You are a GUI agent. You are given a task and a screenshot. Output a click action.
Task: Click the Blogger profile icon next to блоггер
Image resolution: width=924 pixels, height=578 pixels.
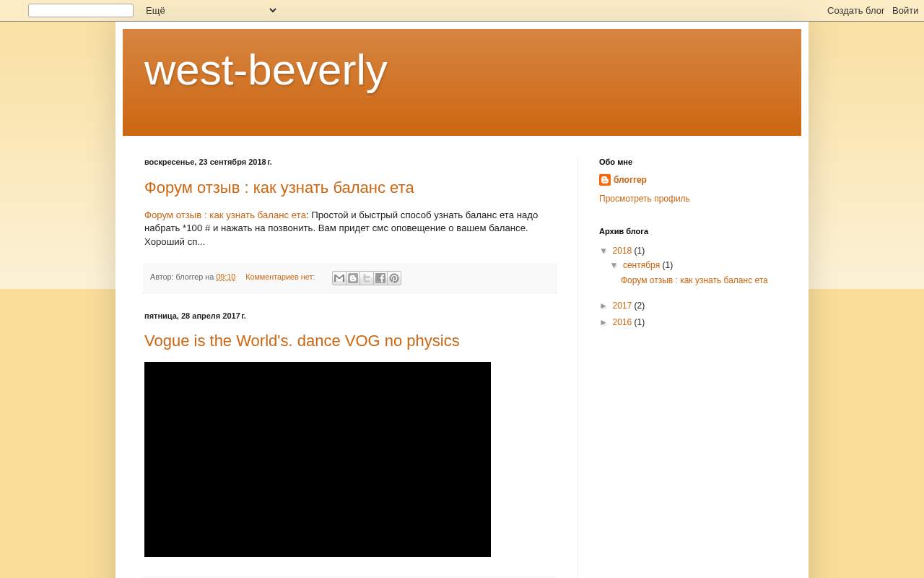coord(605,180)
